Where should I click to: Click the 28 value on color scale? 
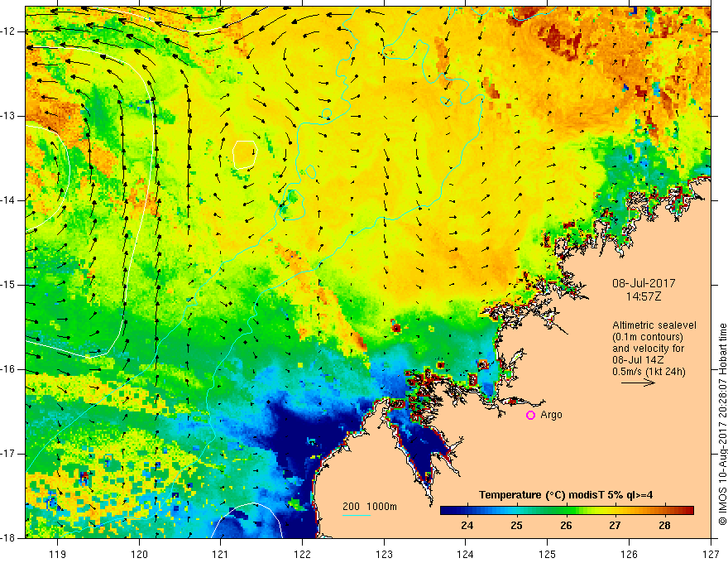tap(664, 526)
